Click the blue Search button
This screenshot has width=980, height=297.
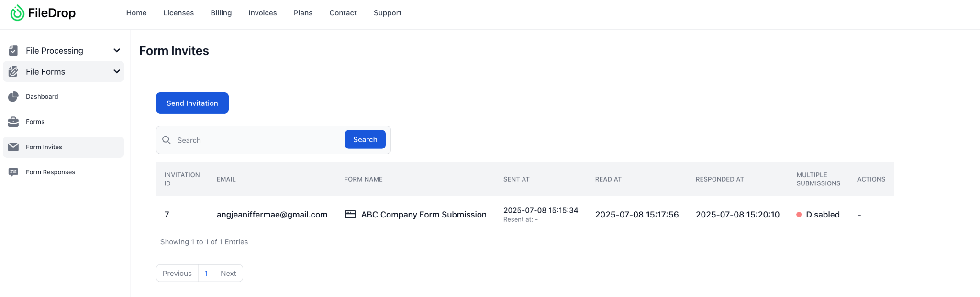[365, 139]
